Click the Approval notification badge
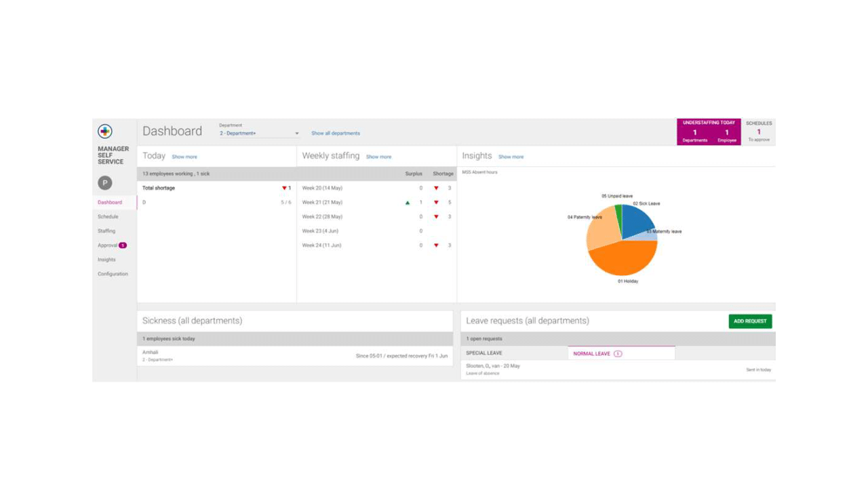This screenshot has height=488, width=868. pyautogui.click(x=123, y=245)
